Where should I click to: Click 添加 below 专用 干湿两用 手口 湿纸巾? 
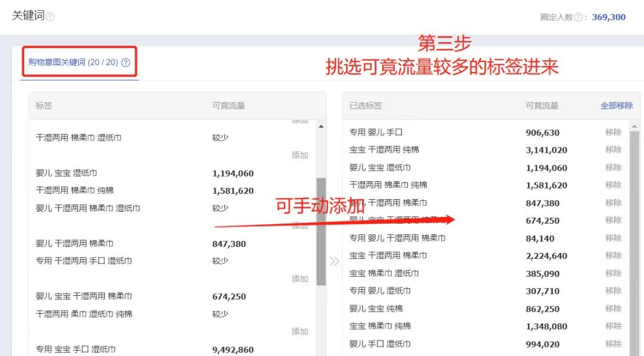coord(299,278)
